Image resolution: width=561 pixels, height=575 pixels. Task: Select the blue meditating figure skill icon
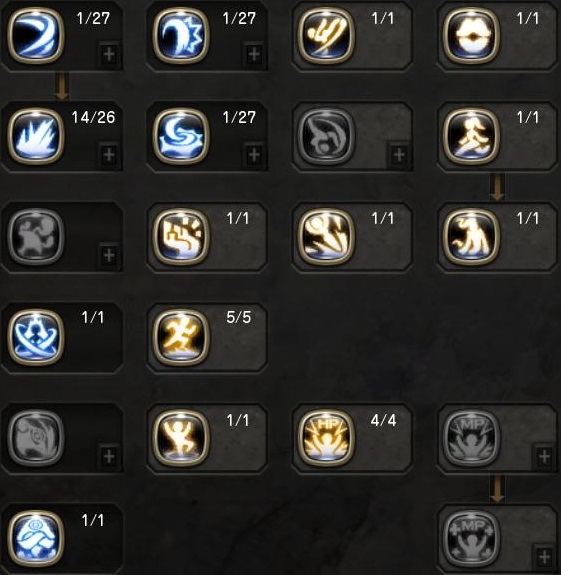click(36, 538)
